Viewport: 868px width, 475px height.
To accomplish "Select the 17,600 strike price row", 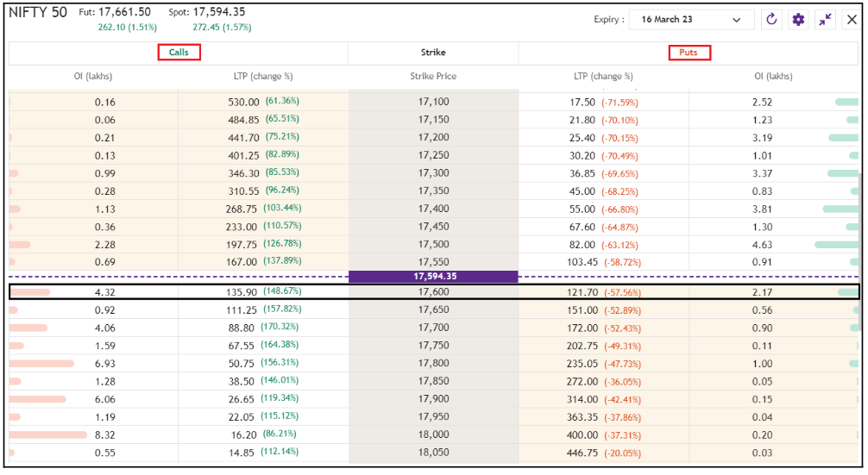I will click(433, 292).
